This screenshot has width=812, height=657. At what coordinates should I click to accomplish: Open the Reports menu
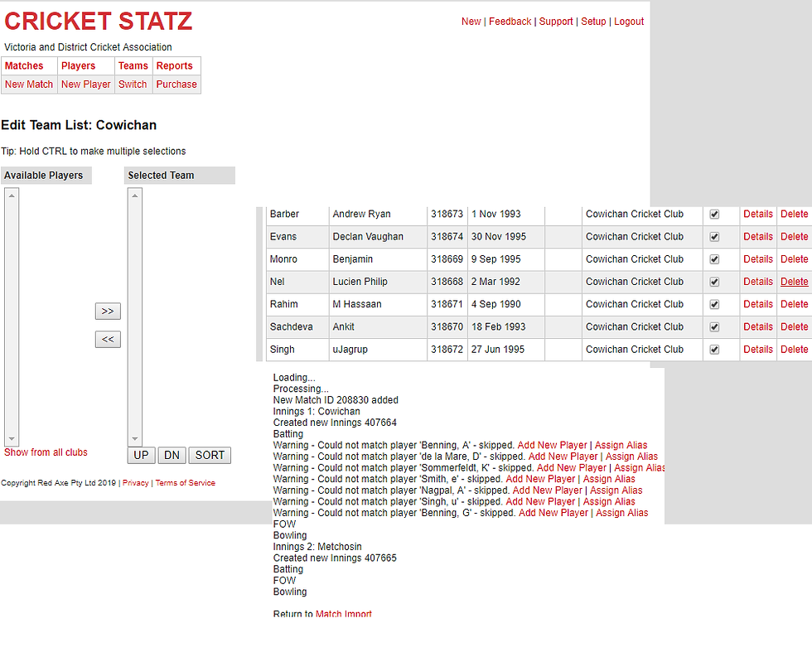[x=175, y=65]
